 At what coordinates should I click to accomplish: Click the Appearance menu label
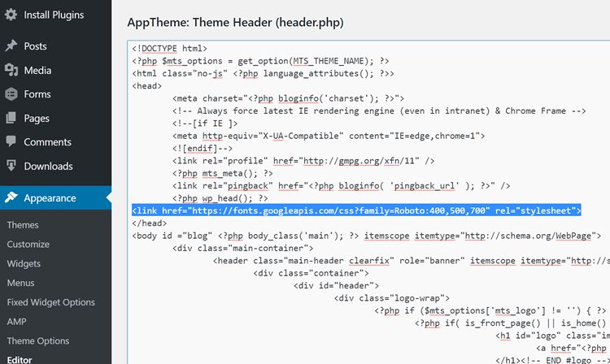click(x=50, y=198)
